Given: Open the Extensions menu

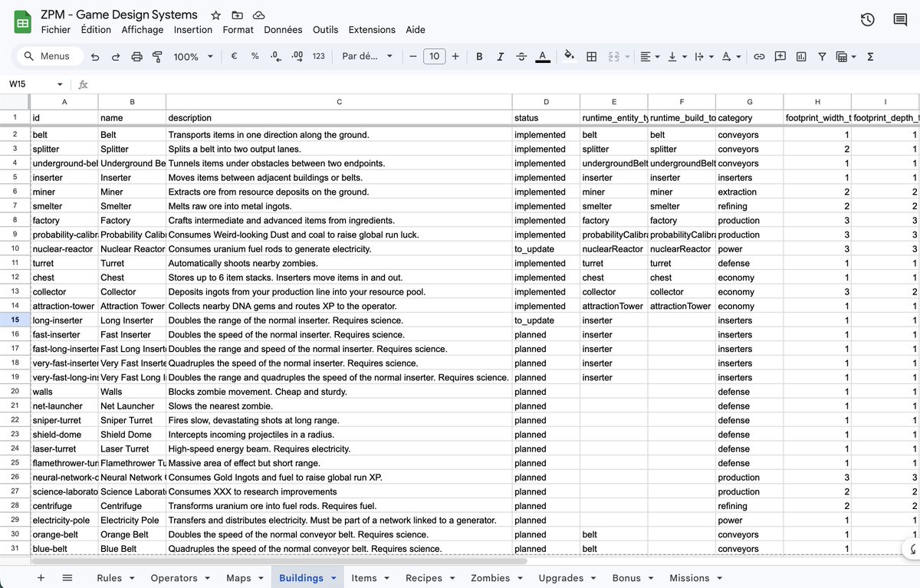Looking at the screenshot, I should click(372, 30).
